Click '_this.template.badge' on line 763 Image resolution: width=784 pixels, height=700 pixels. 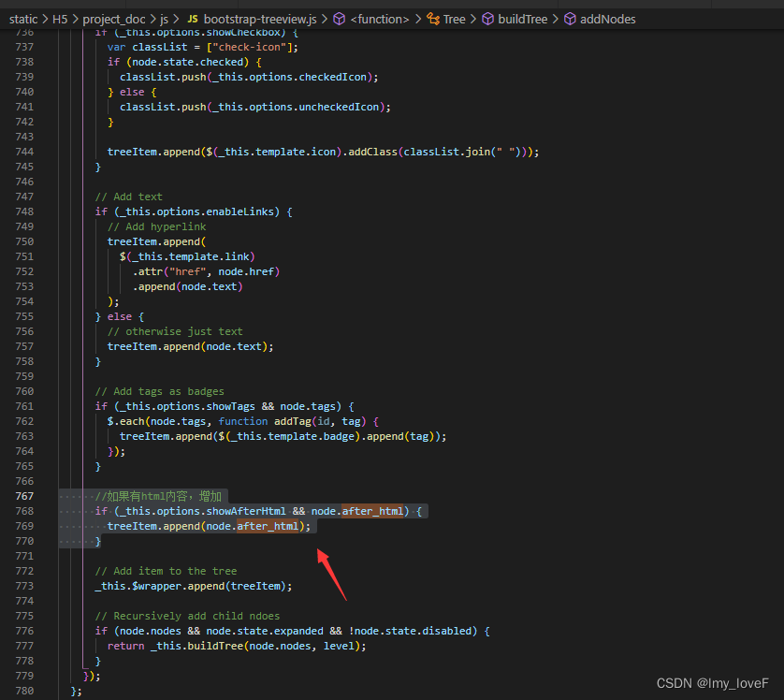(x=293, y=436)
